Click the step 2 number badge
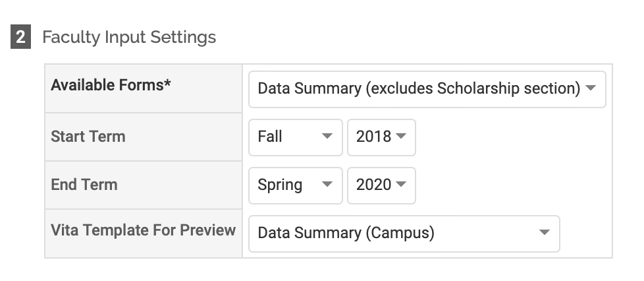The height and width of the screenshot is (281, 644). [x=21, y=37]
